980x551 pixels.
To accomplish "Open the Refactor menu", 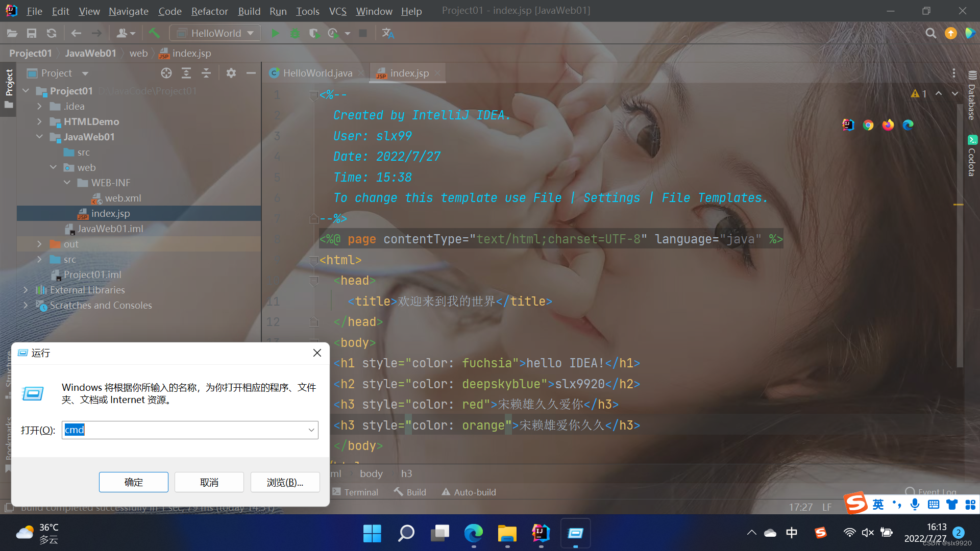I will point(209,11).
